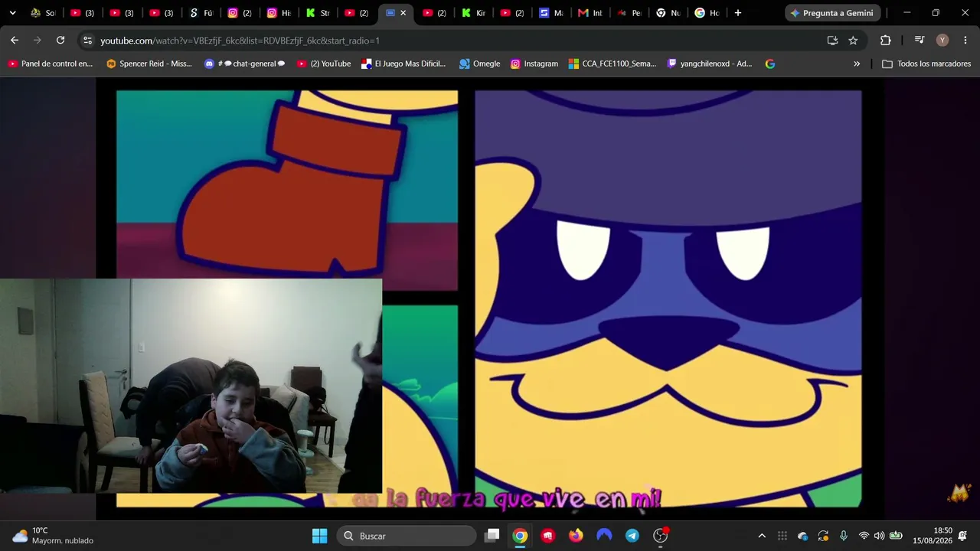Open the '(2) YouTube' bookmark
The width and height of the screenshot is (980, 551).
[324, 64]
